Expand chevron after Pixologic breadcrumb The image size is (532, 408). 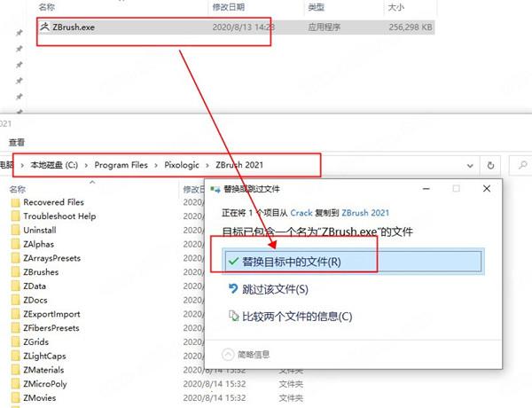[207, 165]
